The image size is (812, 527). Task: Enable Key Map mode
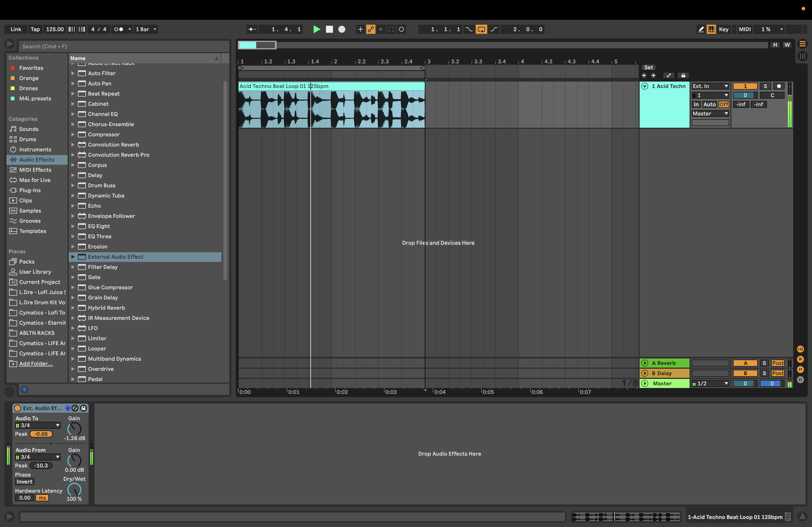724,29
